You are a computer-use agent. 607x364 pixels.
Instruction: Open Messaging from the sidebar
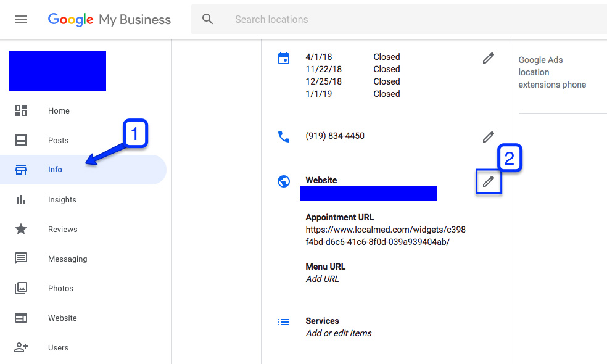tap(67, 259)
